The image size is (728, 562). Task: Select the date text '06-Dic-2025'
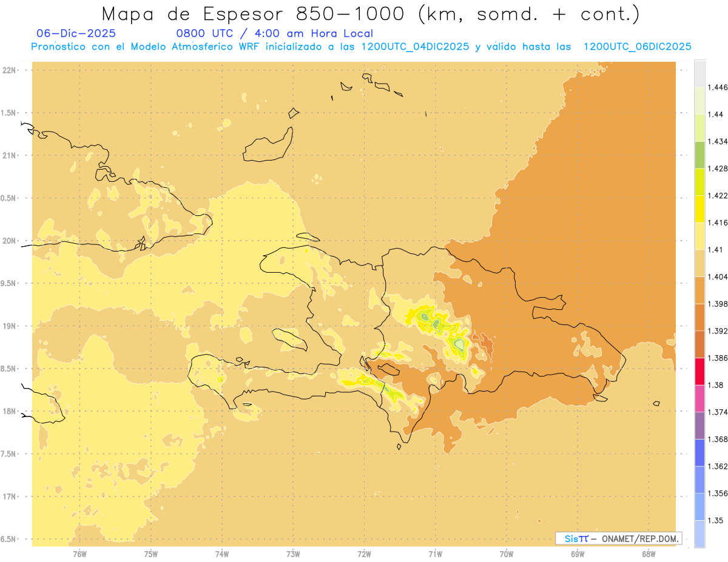pos(76,33)
